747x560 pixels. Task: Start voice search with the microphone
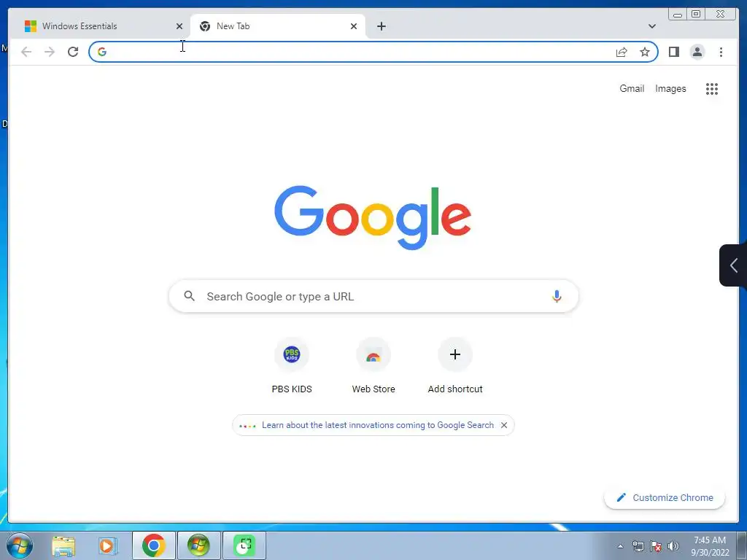pyautogui.click(x=557, y=296)
